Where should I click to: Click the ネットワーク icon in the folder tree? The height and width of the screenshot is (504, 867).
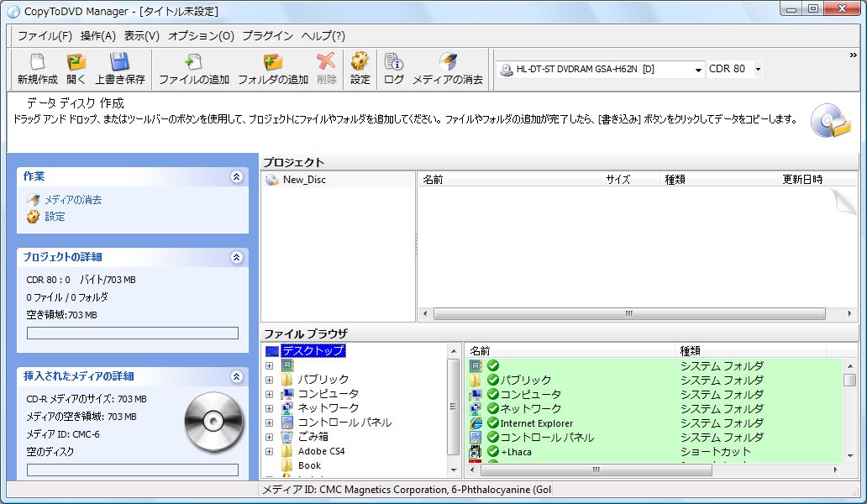[x=287, y=408]
